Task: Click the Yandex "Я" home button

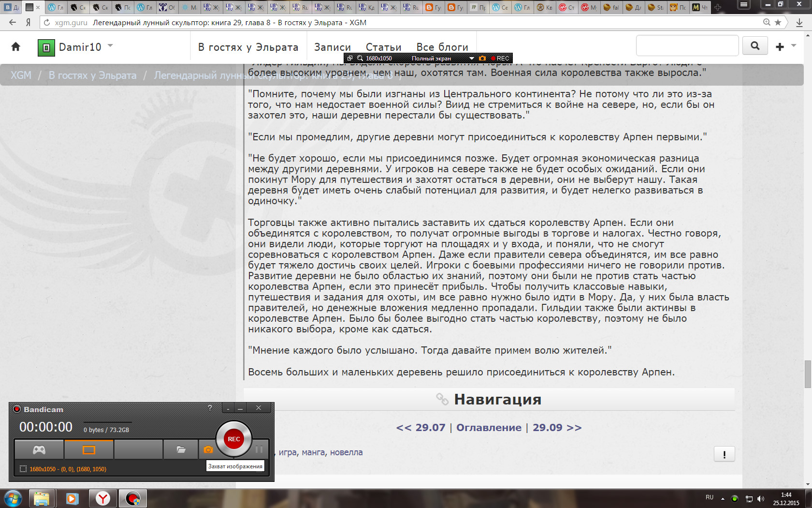Action: [28, 22]
